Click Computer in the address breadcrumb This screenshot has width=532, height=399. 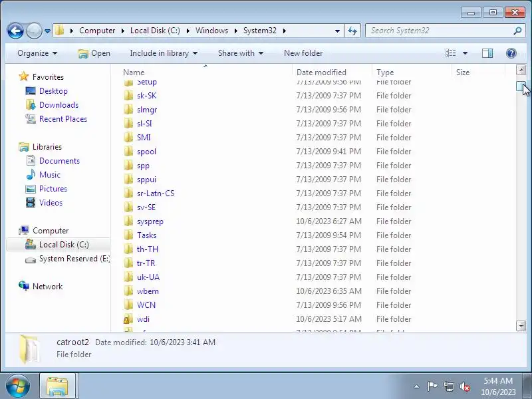pos(97,31)
